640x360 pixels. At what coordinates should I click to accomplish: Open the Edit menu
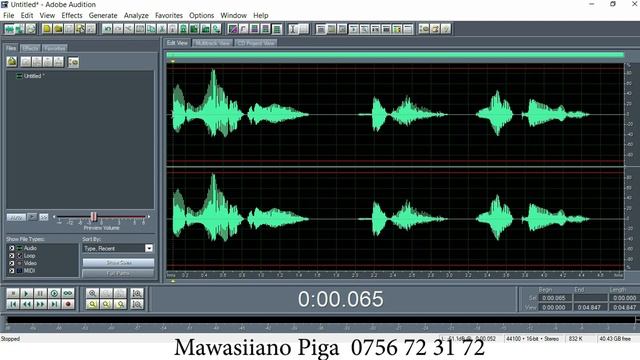click(x=27, y=16)
